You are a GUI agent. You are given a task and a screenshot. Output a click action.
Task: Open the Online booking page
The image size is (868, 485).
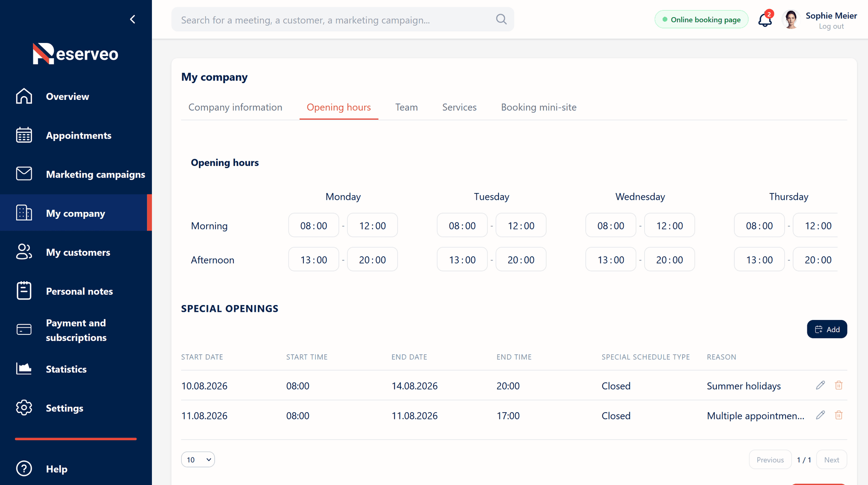pyautogui.click(x=701, y=19)
